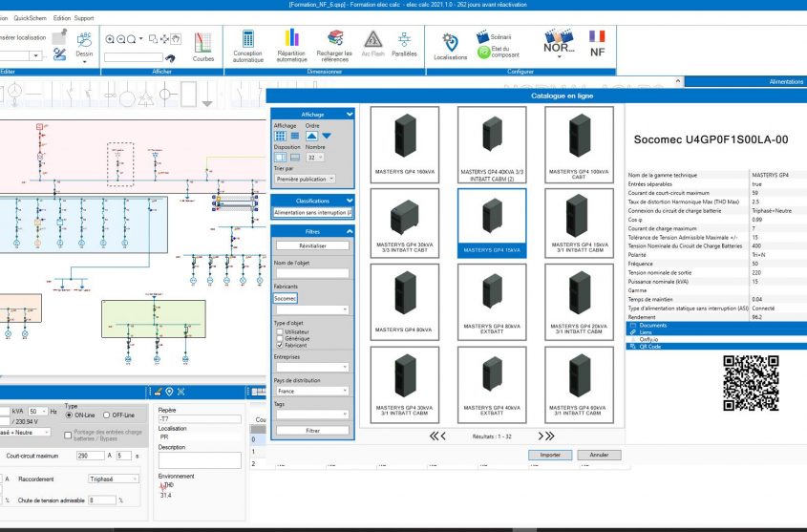Open Conception automatique calculator tool

[248, 46]
